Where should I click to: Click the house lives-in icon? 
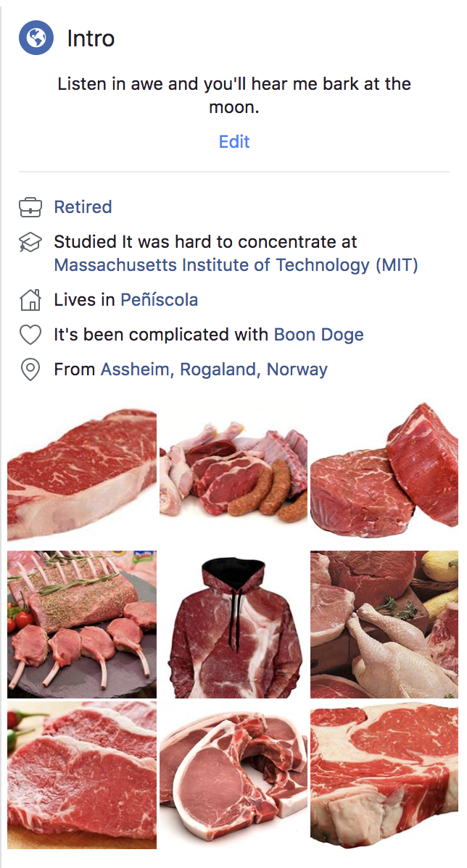coord(30,299)
